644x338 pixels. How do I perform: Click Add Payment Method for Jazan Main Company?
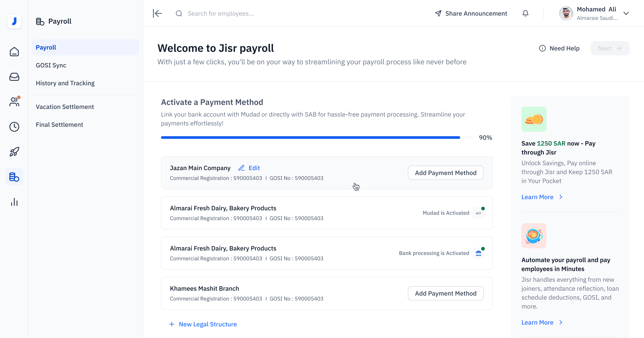point(445,173)
